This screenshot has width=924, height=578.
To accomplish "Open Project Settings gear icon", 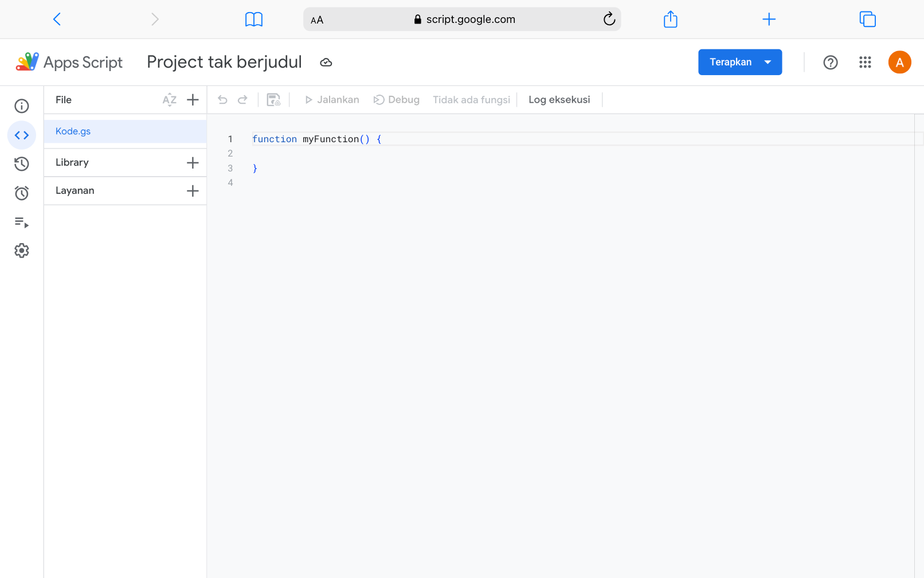I will click(22, 251).
